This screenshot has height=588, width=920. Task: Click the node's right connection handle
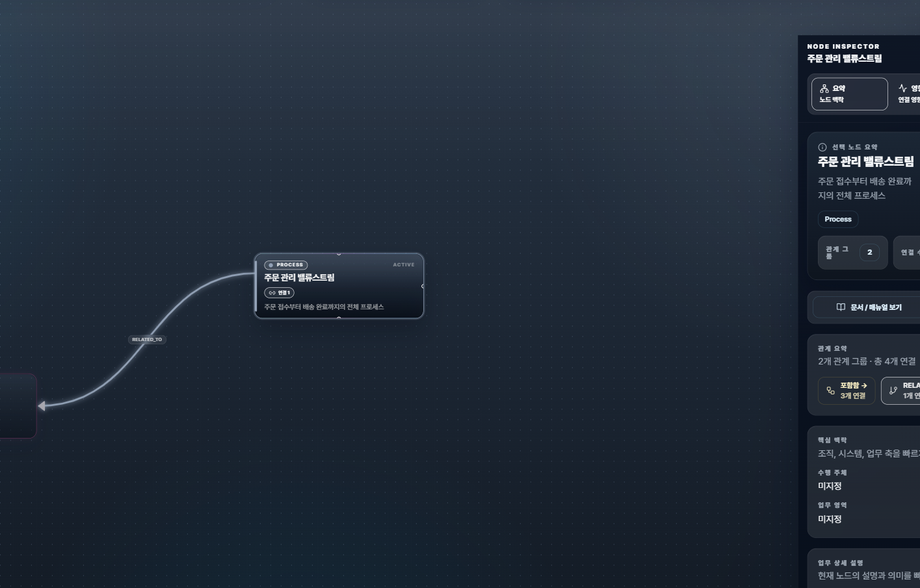tap(423, 286)
